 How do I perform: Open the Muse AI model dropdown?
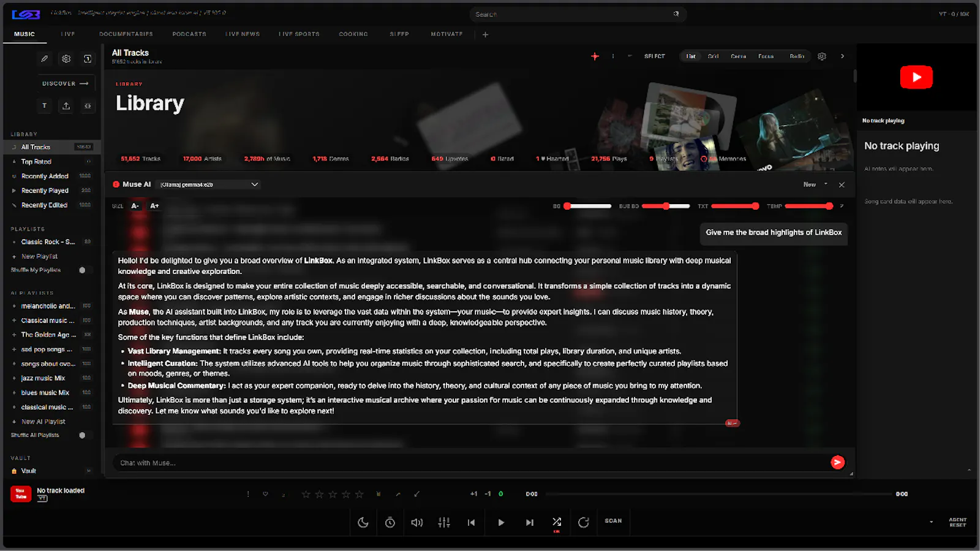tap(208, 184)
